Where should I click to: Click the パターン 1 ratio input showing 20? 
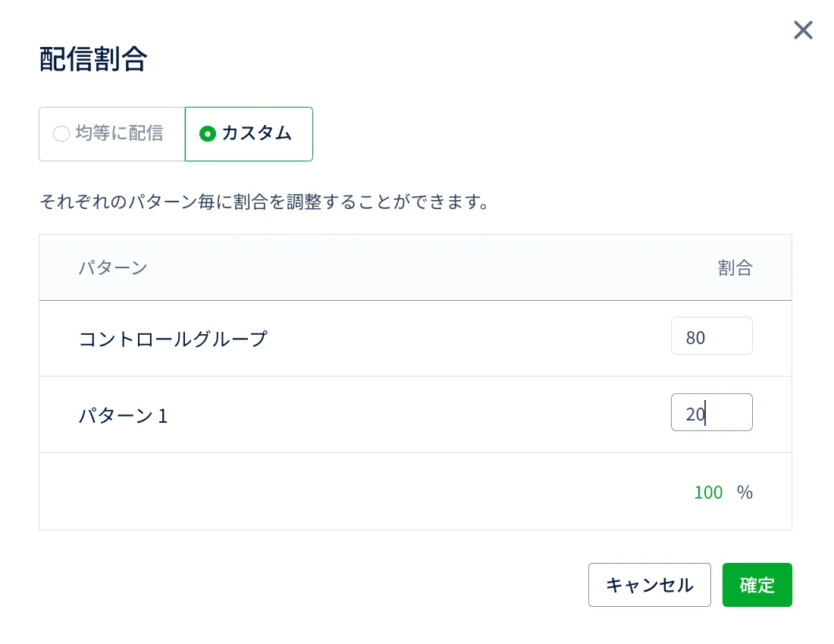(x=711, y=413)
